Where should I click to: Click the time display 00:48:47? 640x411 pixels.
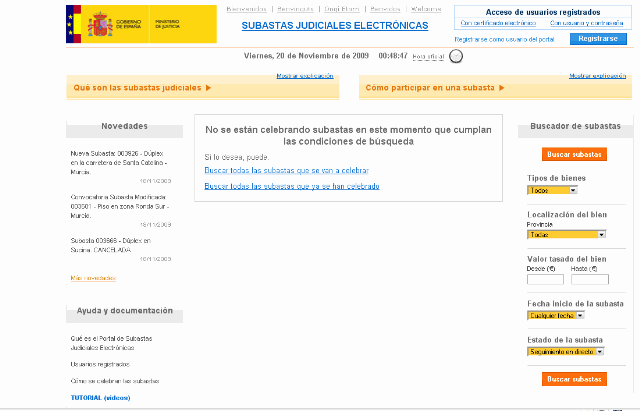393,56
